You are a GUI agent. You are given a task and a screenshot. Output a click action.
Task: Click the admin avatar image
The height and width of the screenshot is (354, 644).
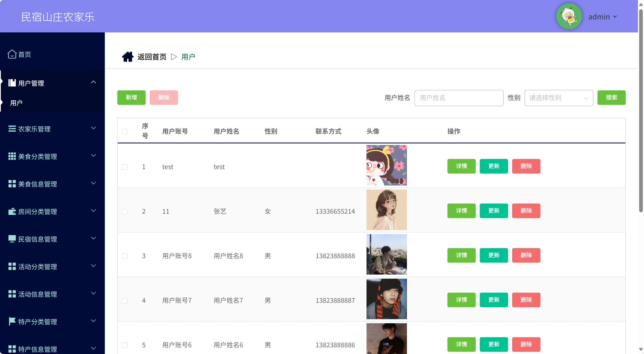click(569, 16)
